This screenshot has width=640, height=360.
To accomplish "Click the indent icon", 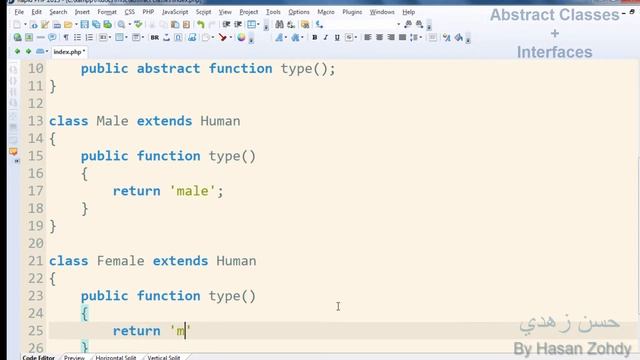I will click(x=226, y=25).
